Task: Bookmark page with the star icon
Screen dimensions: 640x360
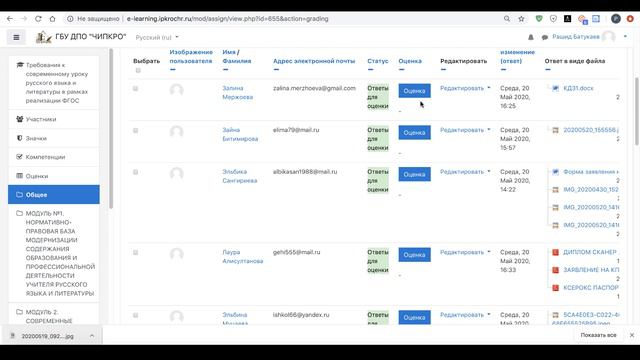Action: pyautogui.click(x=521, y=19)
